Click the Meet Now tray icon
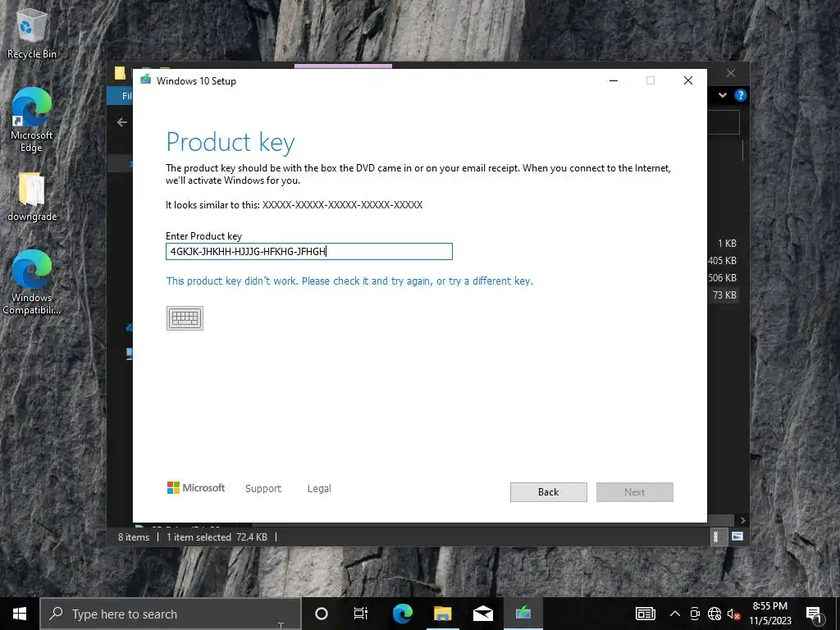The image size is (840, 630). pyautogui.click(x=695, y=614)
